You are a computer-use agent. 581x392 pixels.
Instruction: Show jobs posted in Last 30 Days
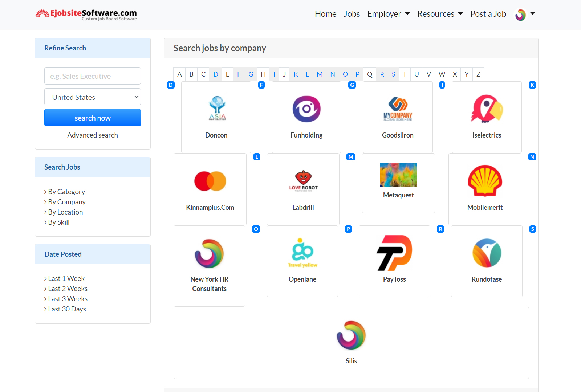67,309
